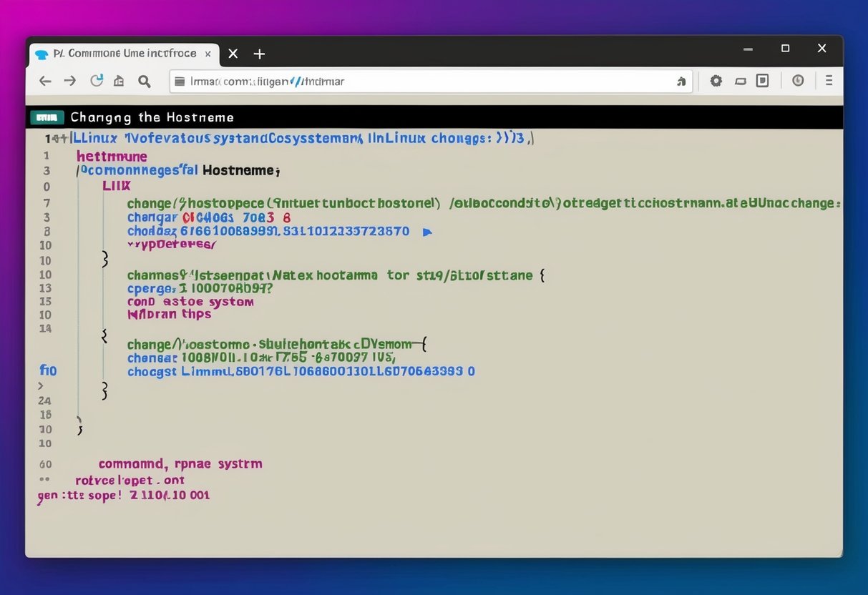Viewport: 868px width, 595px height.
Task: Select the wallet-shaped toolbar icon
Action: tap(741, 81)
